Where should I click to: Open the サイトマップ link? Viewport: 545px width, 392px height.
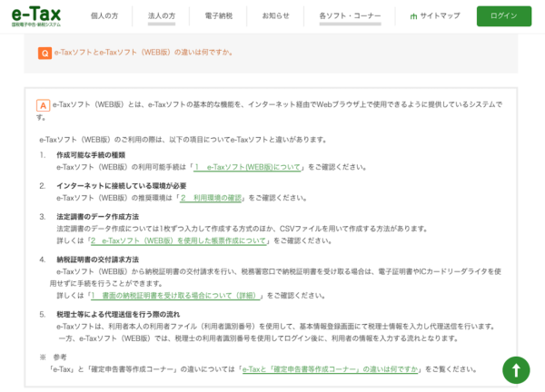[x=440, y=16]
